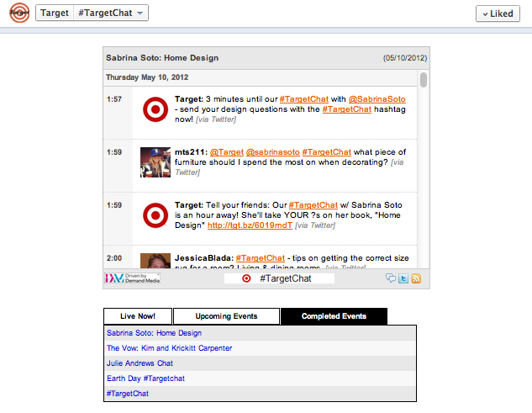Click #TargetChat in JessicaBlada's tweet

[x=261, y=258]
